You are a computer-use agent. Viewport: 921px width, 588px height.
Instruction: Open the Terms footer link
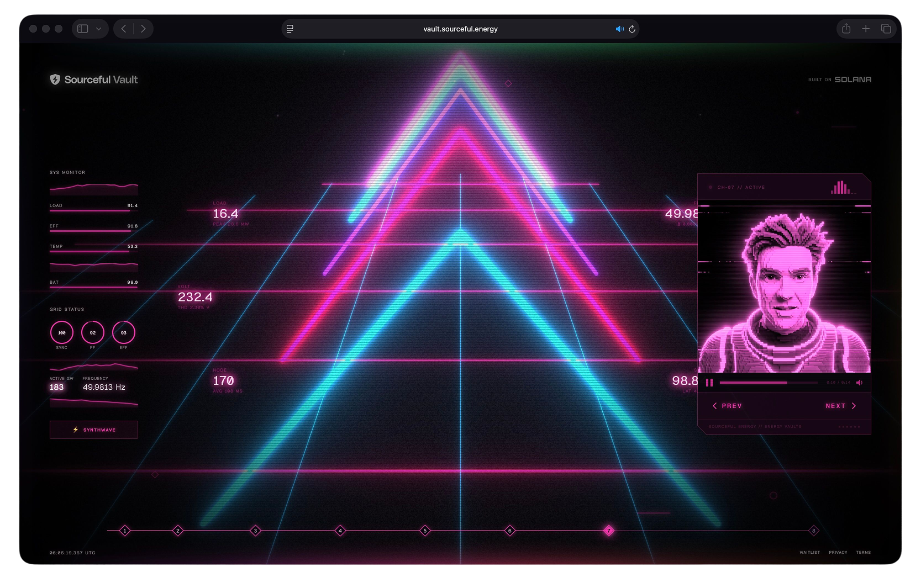[x=863, y=552]
